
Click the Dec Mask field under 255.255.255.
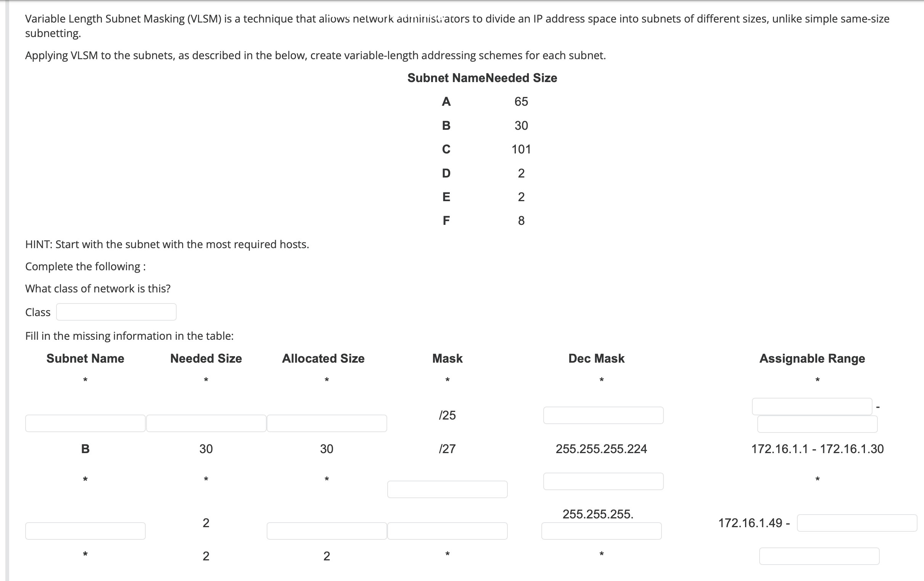602,530
